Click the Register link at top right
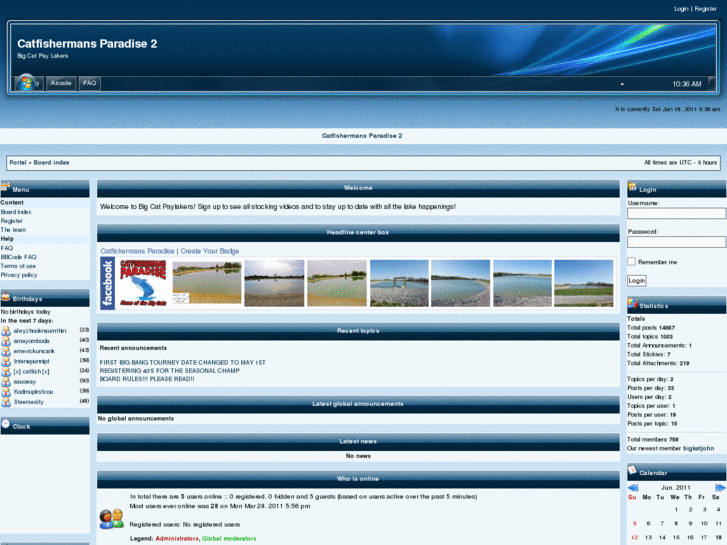Viewport: 727px width, 545px height. (705, 9)
